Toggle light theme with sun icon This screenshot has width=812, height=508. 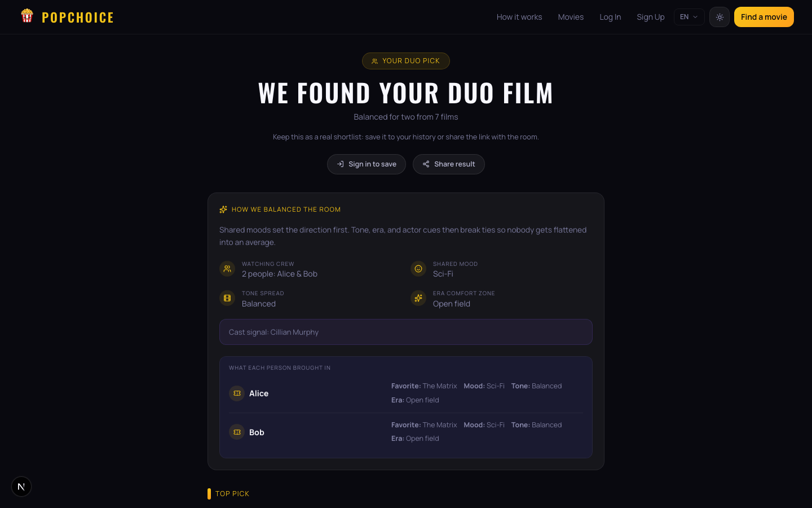720,17
